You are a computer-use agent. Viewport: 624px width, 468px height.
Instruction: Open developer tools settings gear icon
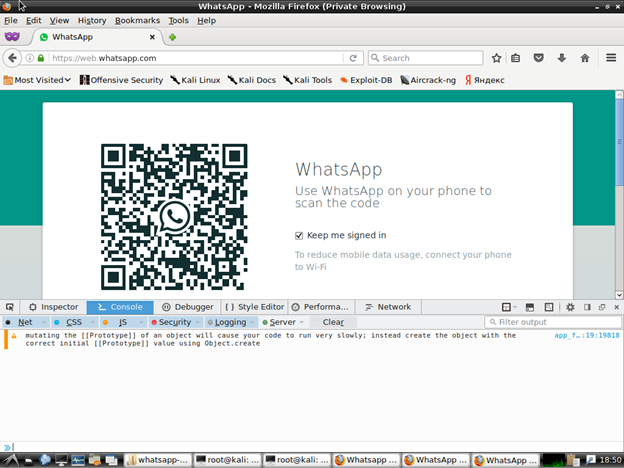570,307
